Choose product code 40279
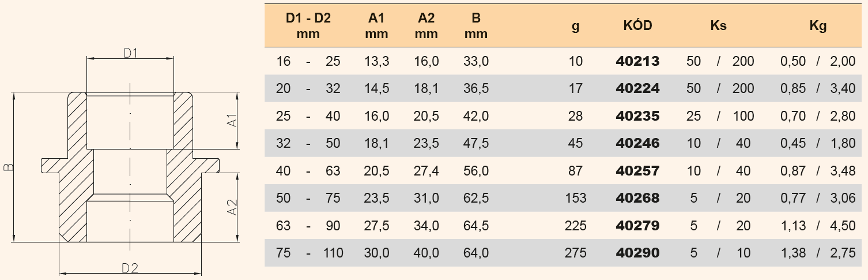Viewport: 868px width, 280px height. [637, 226]
